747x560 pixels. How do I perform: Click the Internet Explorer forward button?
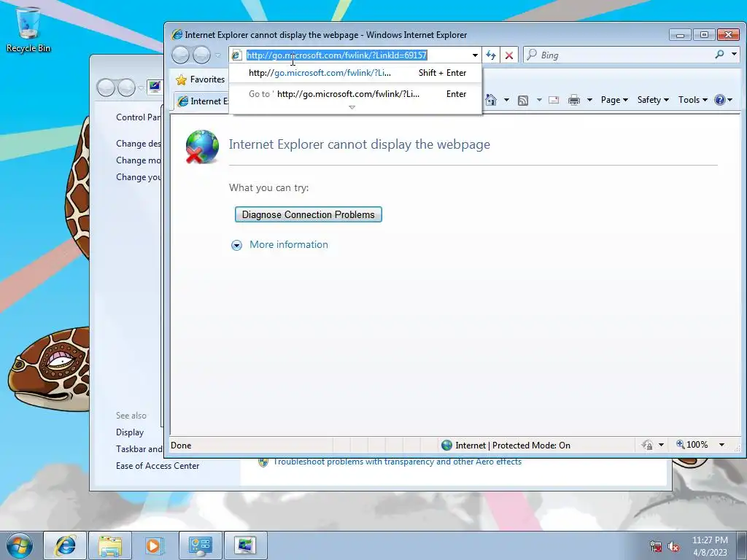pyautogui.click(x=201, y=55)
